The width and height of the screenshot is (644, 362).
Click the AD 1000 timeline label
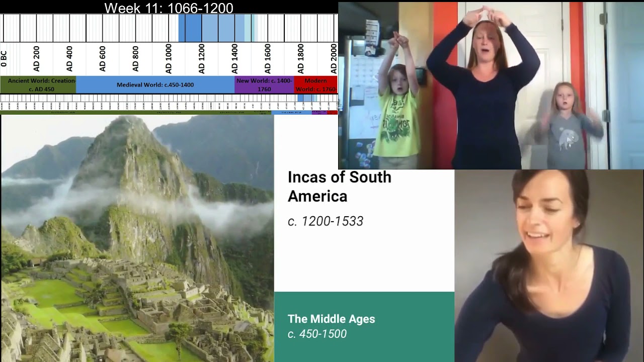(x=169, y=59)
